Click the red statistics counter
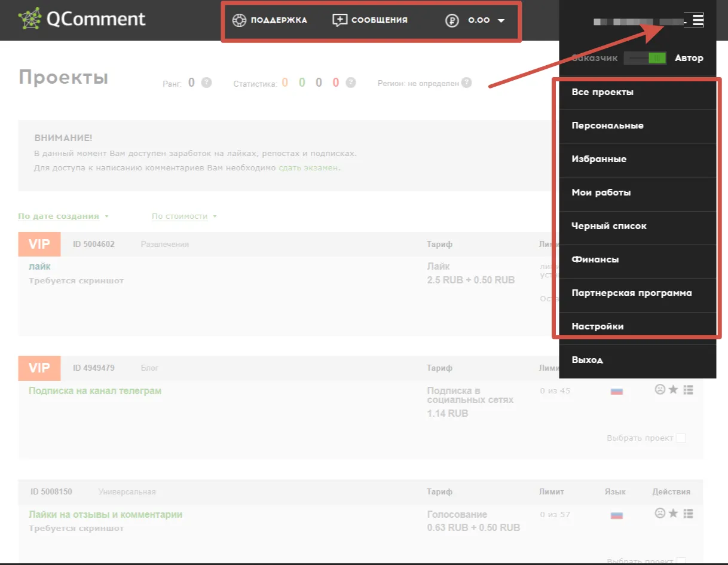 pos(336,83)
